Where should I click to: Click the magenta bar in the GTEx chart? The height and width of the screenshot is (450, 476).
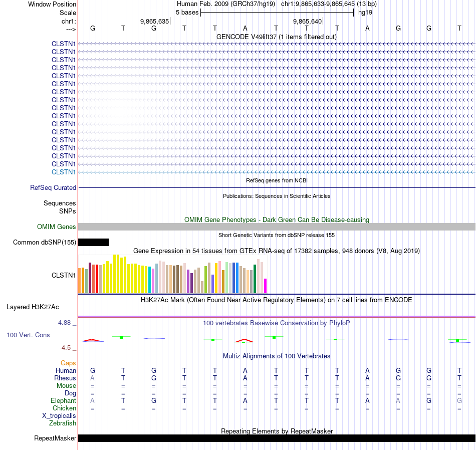266,286
